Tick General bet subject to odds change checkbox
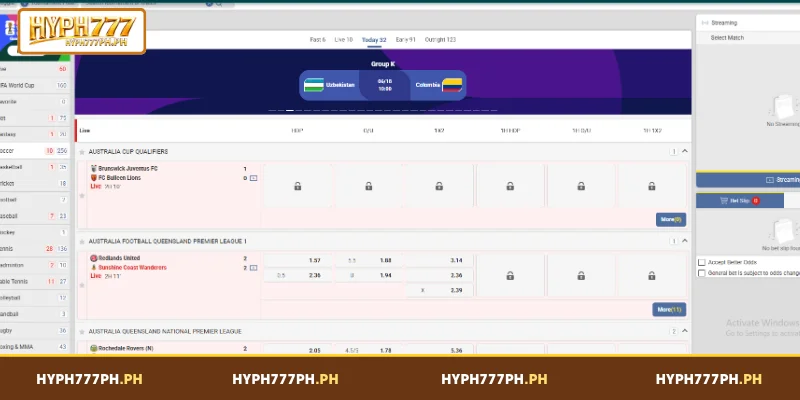The image size is (800, 400). pos(702,273)
